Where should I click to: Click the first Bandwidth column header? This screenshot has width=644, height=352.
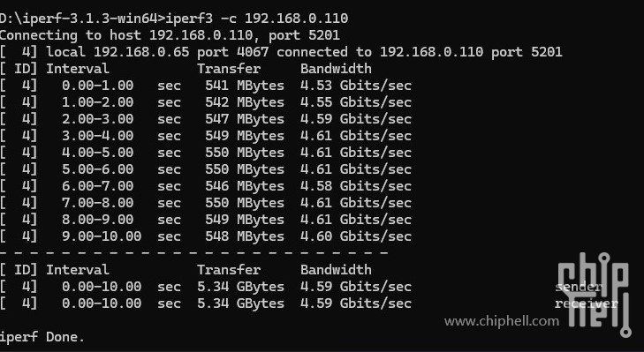336,69
